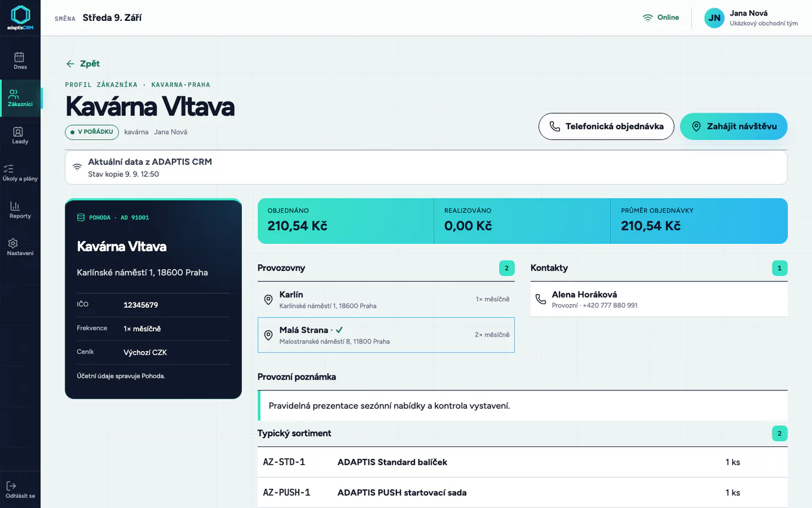Click the Kontakty count badge
The width and height of the screenshot is (812, 508).
click(780, 268)
